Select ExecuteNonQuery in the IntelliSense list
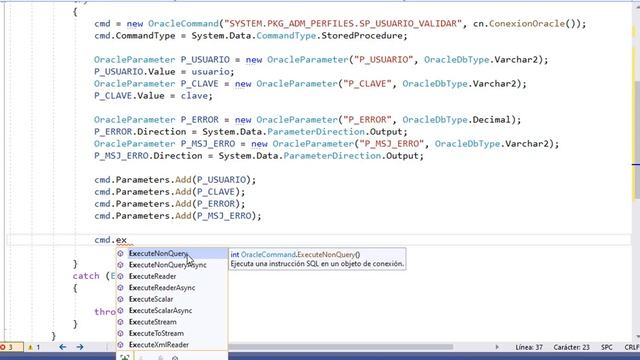The height and width of the screenshot is (360, 640). coord(172,253)
